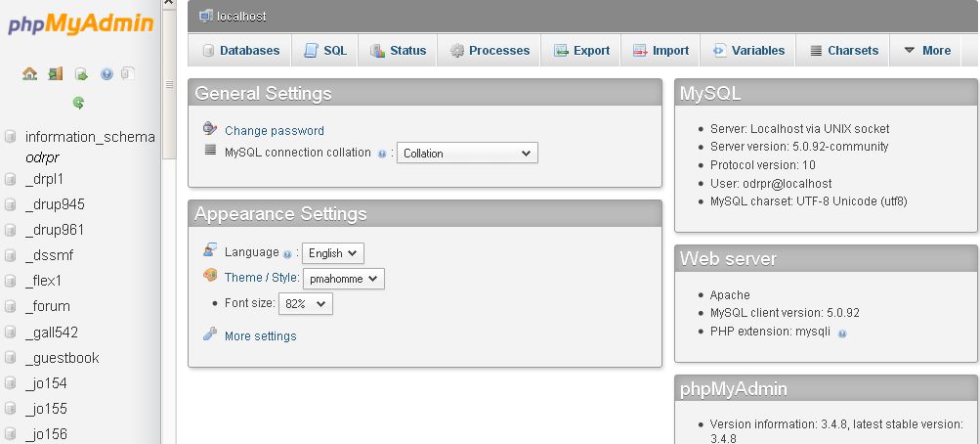Click the Change password key icon
Image resolution: width=980 pixels, height=444 pixels.
(x=210, y=129)
